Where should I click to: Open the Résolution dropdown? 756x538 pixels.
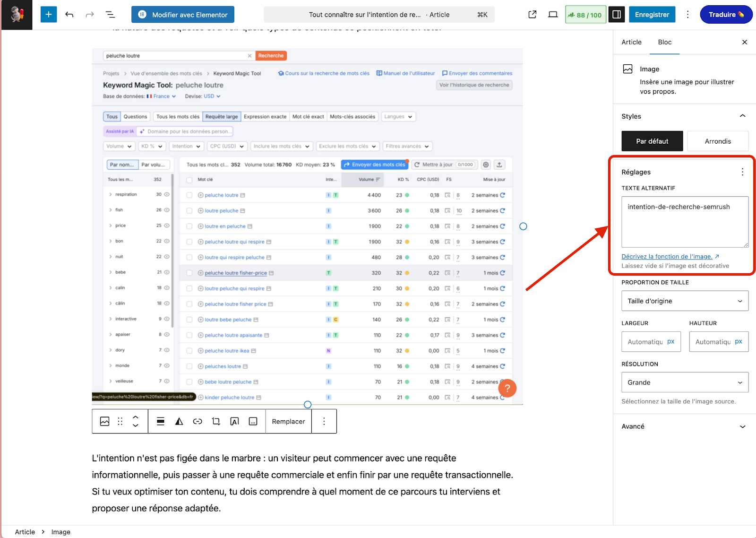(x=685, y=382)
